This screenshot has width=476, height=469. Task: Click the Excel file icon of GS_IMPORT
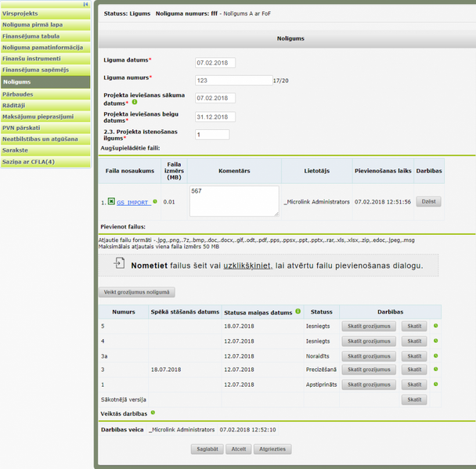(x=111, y=201)
